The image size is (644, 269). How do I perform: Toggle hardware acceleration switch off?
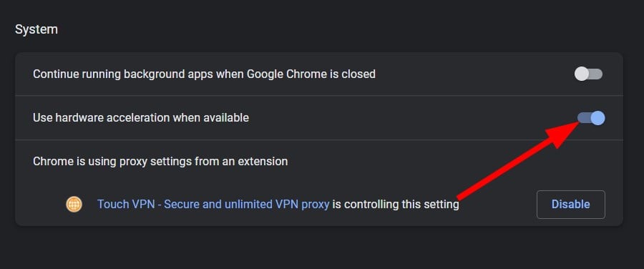(591, 118)
